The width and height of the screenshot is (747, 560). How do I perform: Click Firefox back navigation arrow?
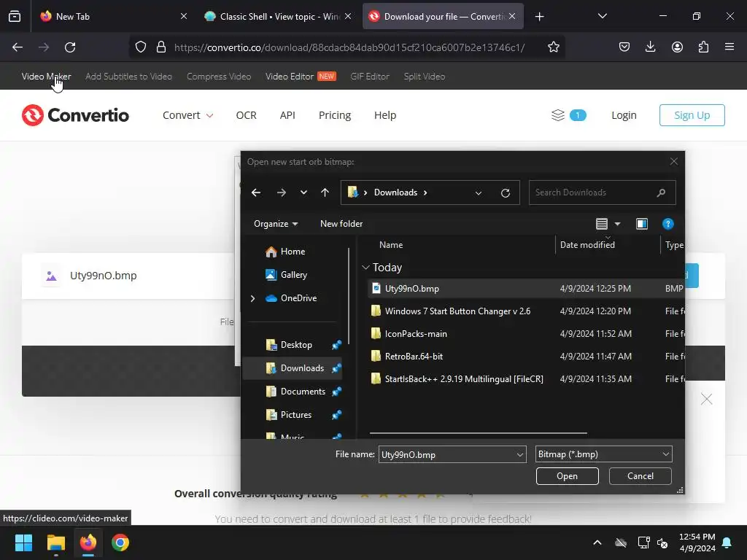pos(18,47)
